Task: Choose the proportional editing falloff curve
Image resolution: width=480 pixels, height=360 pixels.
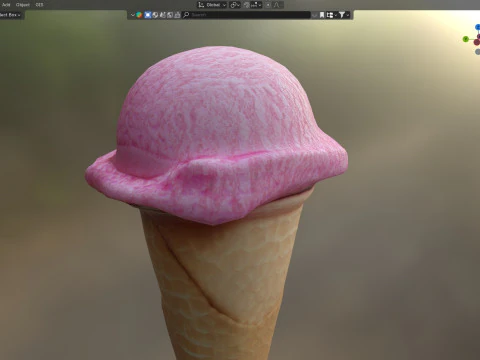Action: pyautogui.click(x=277, y=5)
